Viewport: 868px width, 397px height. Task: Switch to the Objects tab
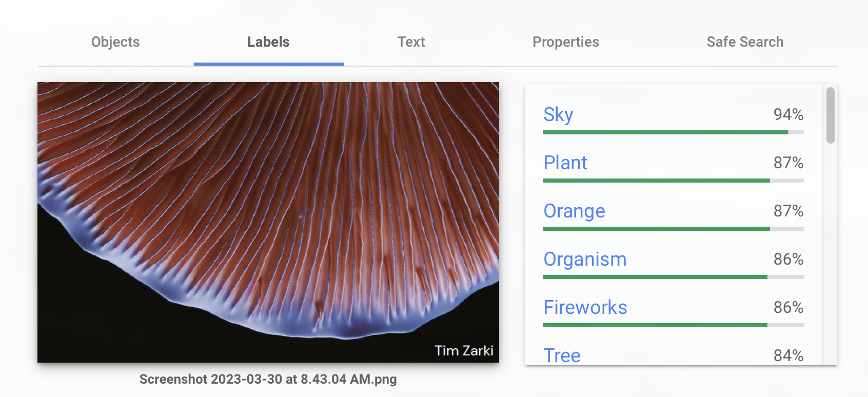pyautogui.click(x=115, y=42)
